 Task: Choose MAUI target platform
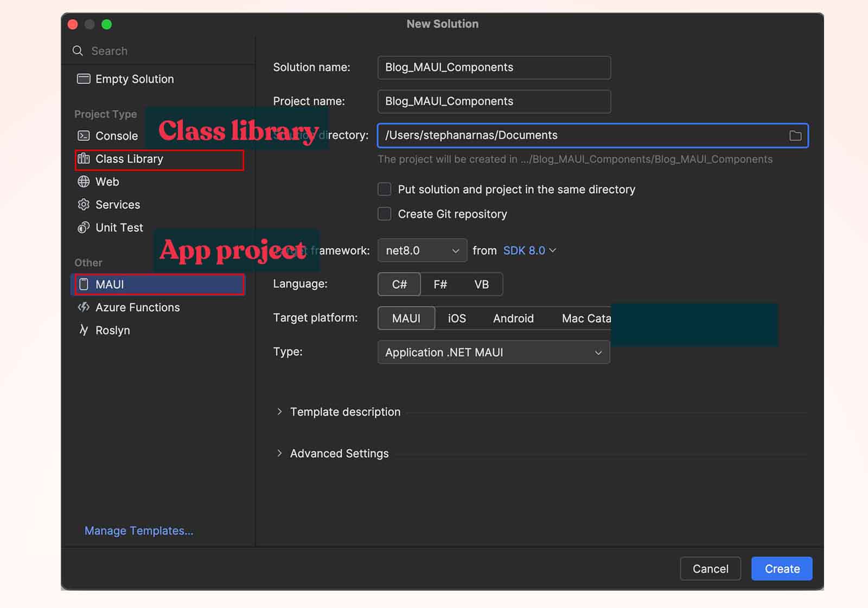(406, 318)
